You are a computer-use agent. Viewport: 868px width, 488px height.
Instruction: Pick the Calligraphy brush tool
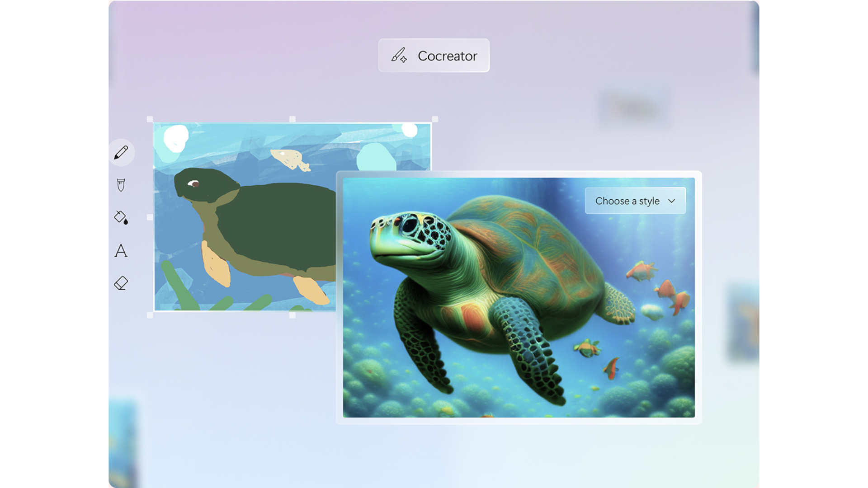click(x=120, y=185)
